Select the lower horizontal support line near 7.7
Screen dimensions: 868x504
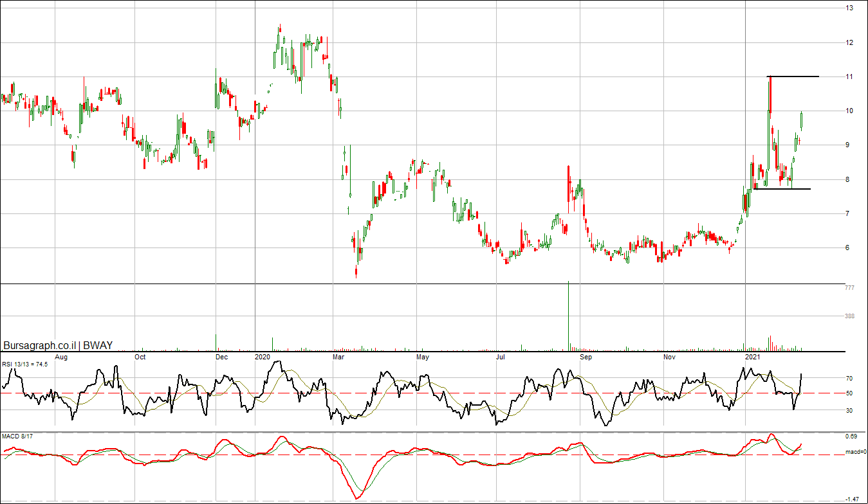(x=791, y=188)
